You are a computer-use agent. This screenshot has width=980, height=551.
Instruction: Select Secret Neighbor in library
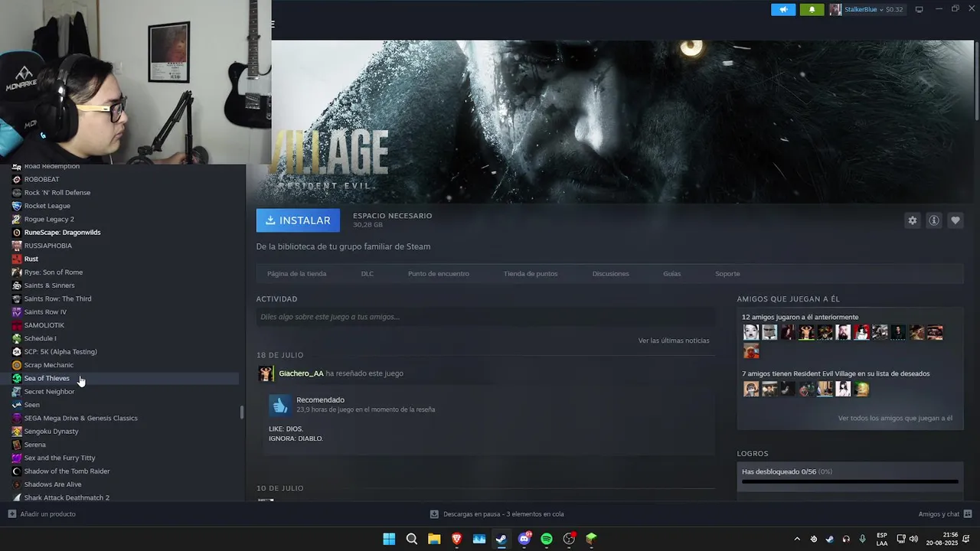click(49, 392)
